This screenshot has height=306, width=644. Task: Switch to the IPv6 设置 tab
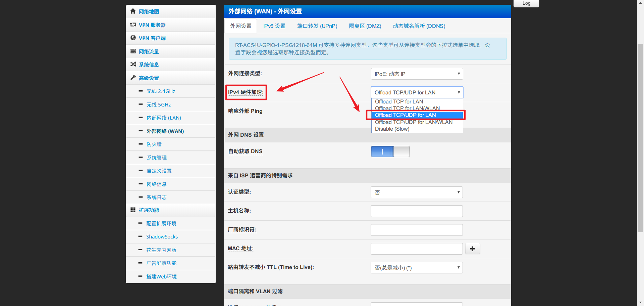point(274,26)
